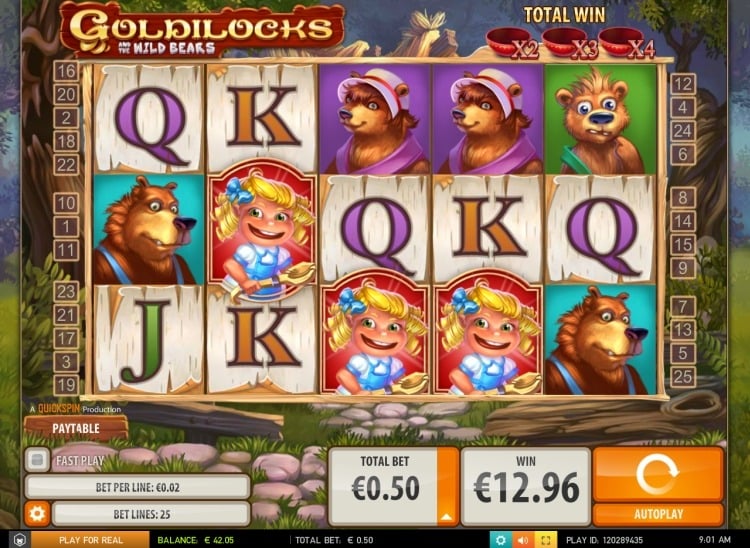Open the bet settings gear icon

tap(37, 514)
